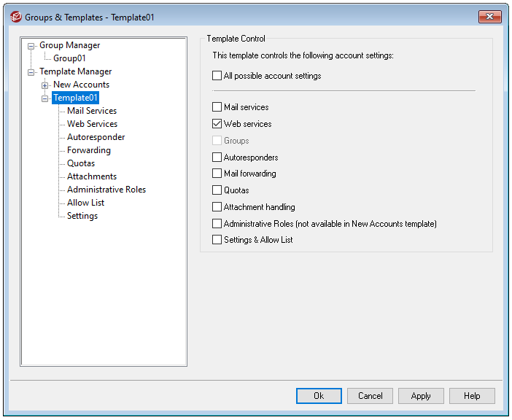Click the MDaemon app icon in title bar

(15, 17)
